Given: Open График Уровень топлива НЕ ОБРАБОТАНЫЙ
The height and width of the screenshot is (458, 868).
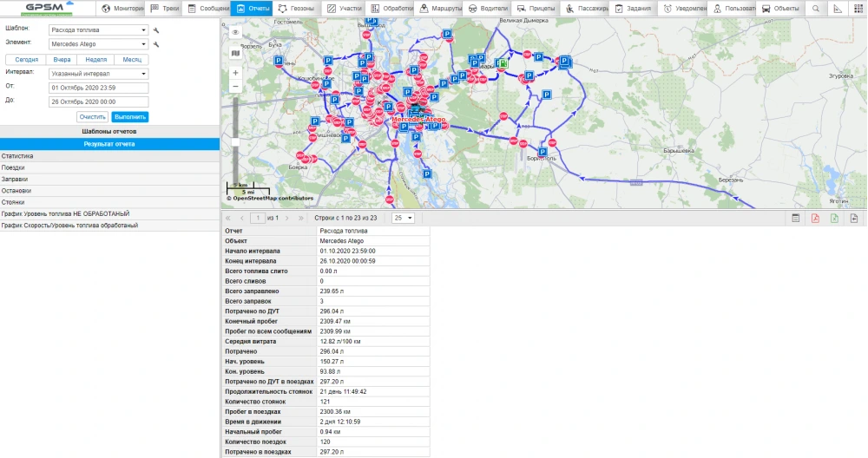Looking at the screenshot, I should [x=109, y=214].
